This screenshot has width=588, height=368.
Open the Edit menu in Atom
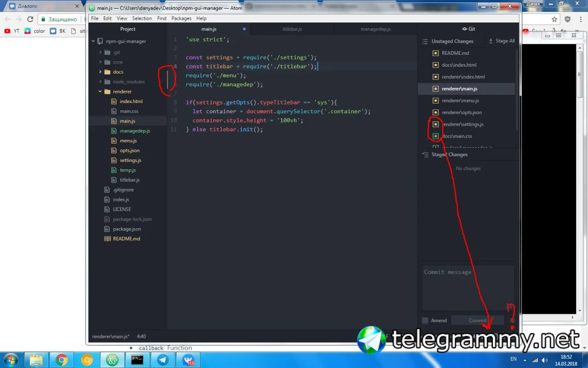coord(107,18)
